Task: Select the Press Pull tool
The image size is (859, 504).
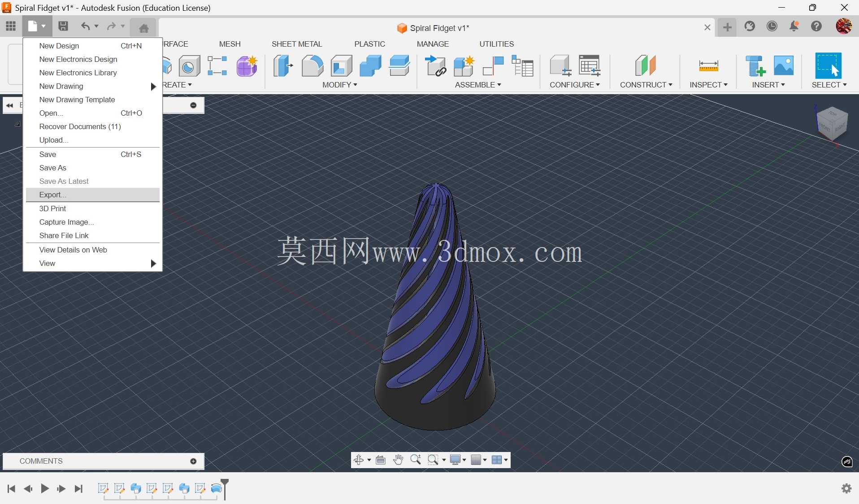Action: (x=283, y=66)
